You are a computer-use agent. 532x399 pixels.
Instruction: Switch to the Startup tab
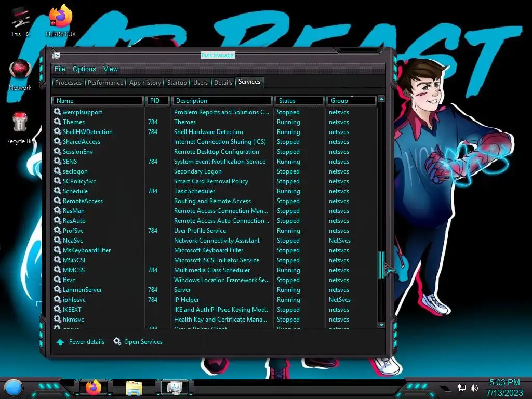click(x=177, y=83)
